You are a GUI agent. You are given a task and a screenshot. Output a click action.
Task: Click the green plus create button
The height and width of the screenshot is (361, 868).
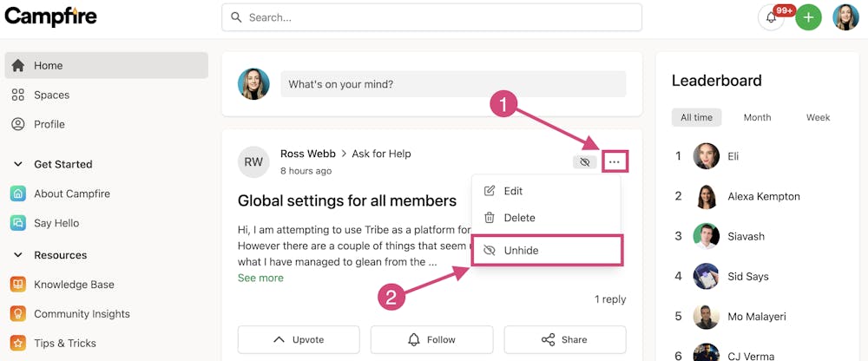(808, 17)
